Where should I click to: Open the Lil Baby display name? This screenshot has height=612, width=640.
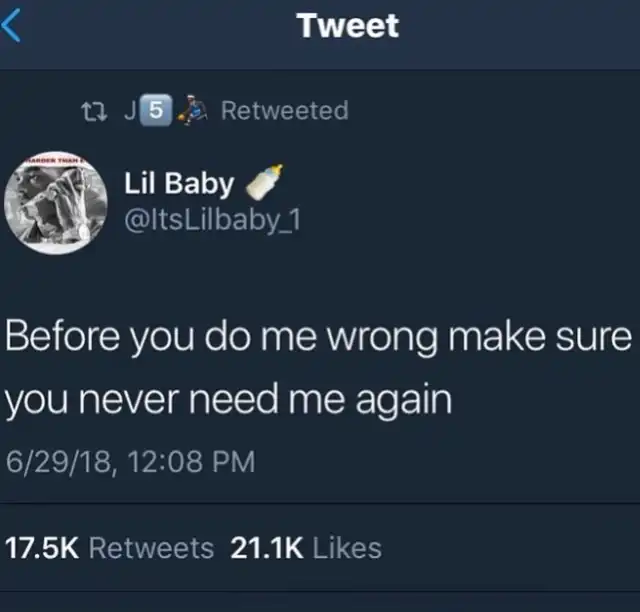click(179, 183)
